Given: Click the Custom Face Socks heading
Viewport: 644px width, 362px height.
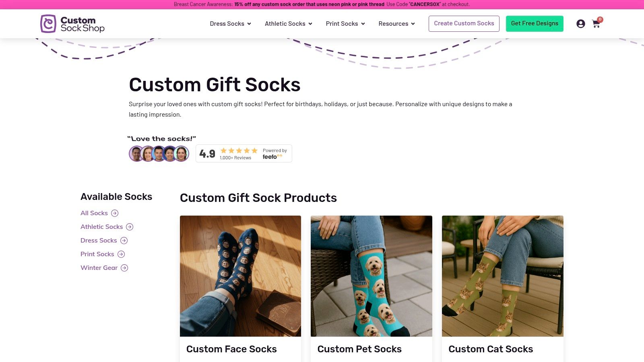Looking at the screenshot, I should 231,349.
